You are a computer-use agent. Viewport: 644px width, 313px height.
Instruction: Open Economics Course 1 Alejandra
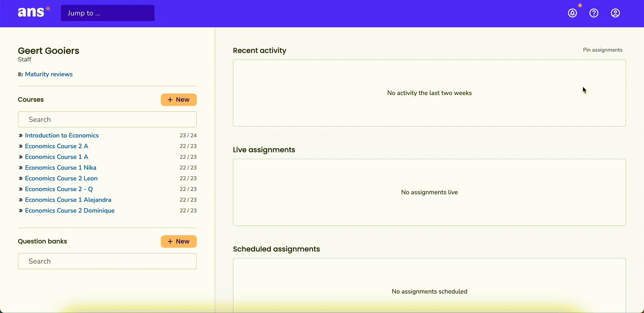click(x=68, y=200)
